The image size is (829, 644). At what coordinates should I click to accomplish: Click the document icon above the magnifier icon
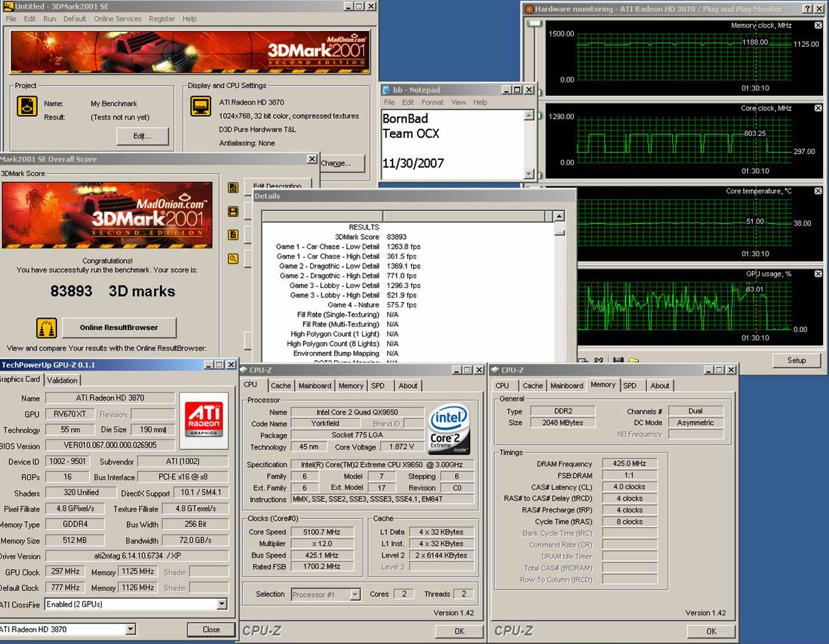(x=233, y=235)
